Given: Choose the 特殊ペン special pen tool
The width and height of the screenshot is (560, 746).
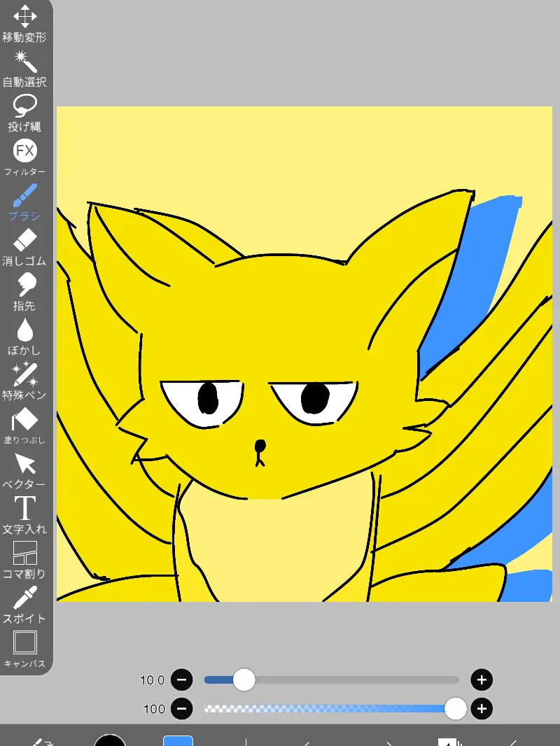Looking at the screenshot, I should 24,381.
